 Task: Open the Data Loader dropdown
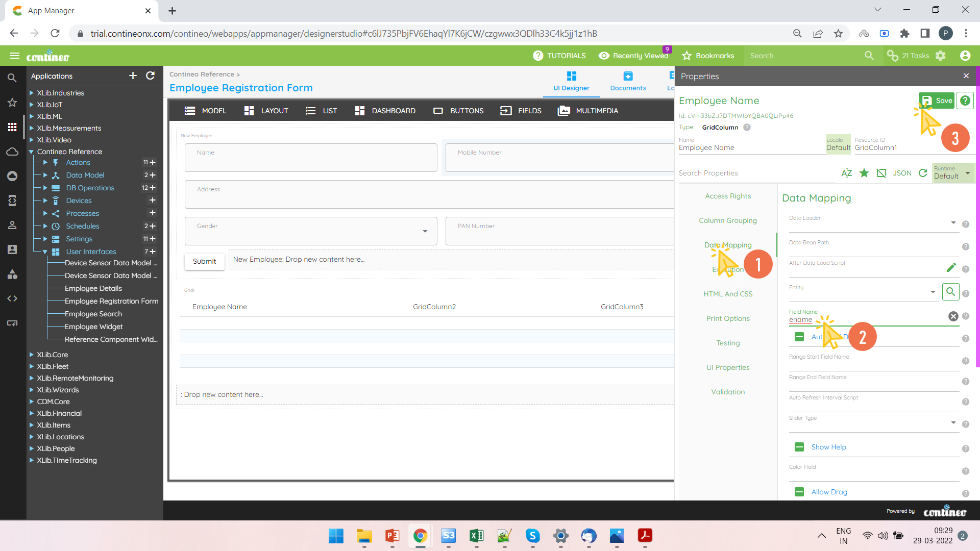click(953, 223)
